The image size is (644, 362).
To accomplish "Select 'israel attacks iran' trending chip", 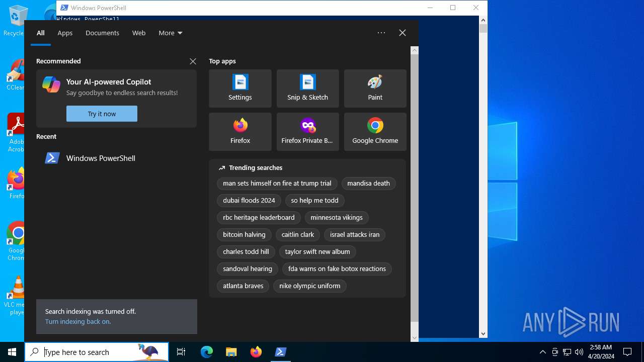I will pos(355,235).
